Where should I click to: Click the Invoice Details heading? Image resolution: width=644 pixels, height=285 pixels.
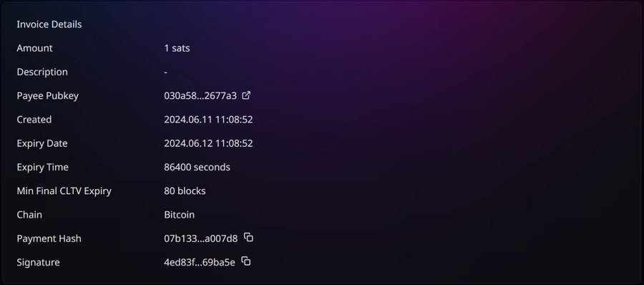[x=49, y=24]
